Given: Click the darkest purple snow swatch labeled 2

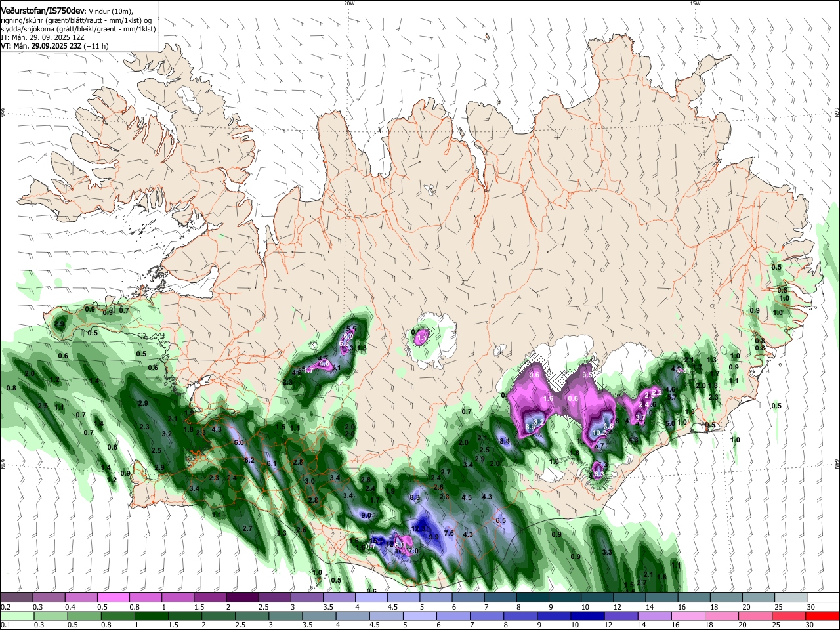Looking at the screenshot, I should coord(241,597).
